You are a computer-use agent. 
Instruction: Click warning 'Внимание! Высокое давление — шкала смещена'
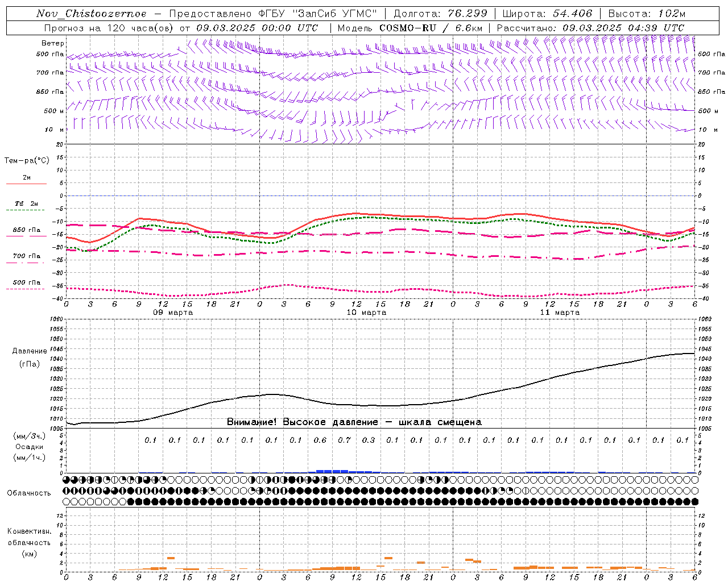click(x=354, y=422)
